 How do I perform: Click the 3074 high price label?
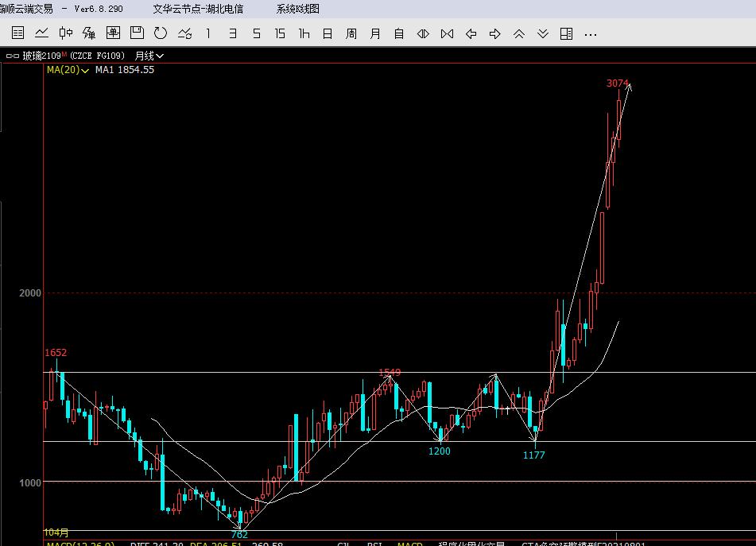617,83
